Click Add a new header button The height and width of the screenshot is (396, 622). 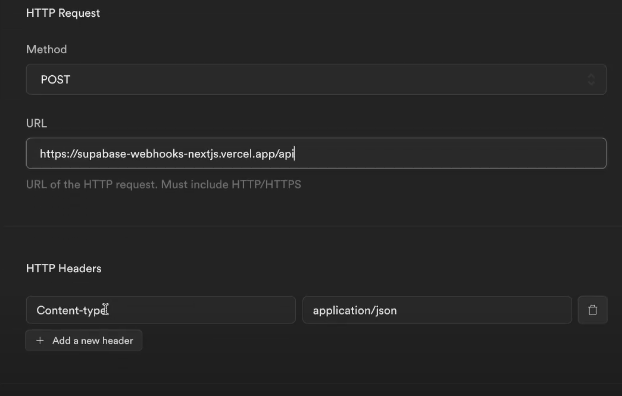[84, 340]
